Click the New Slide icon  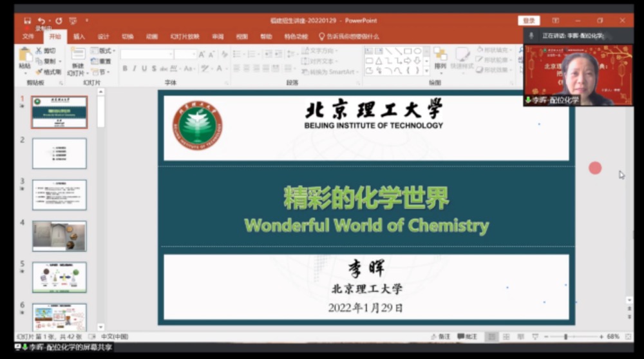click(78, 54)
